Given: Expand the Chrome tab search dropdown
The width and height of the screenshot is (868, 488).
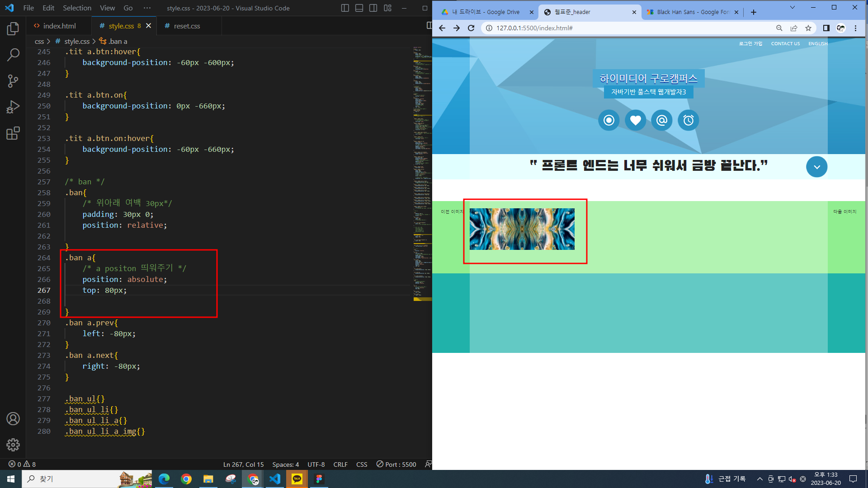Looking at the screenshot, I should (x=792, y=7).
